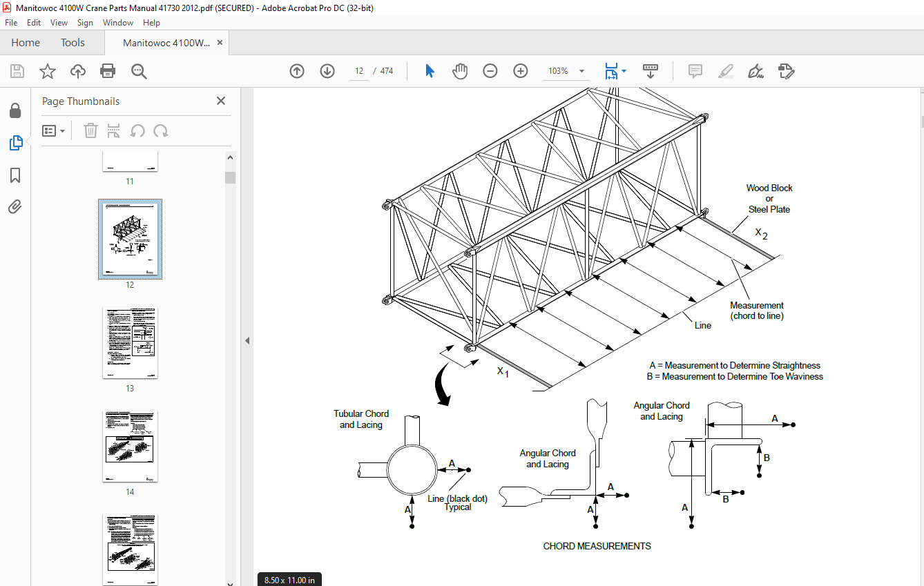Image resolution: width=924 pixels, height=586 pixels.
Task: Open the thumbnails options dropdown menu
Action: pos(53,130)
